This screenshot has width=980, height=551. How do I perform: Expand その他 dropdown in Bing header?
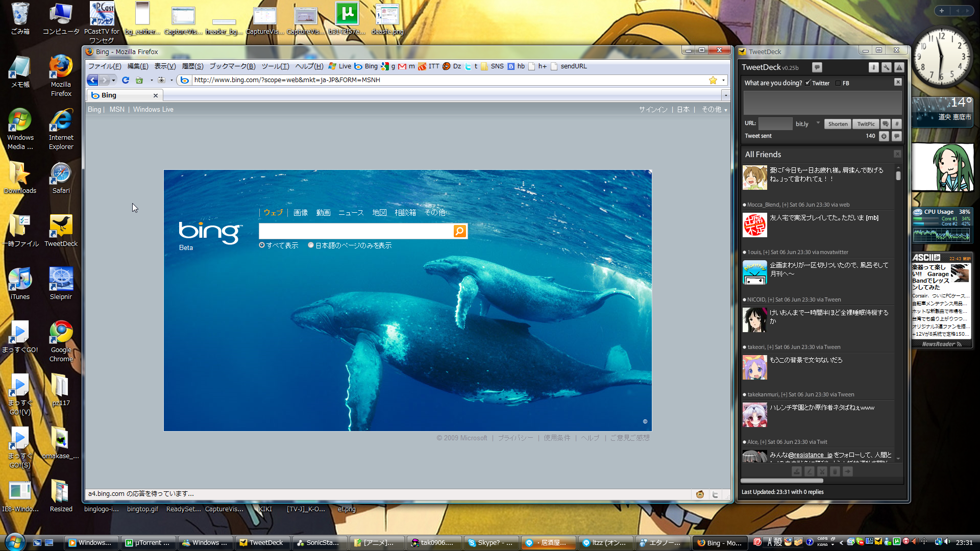(x=714, y=110)
